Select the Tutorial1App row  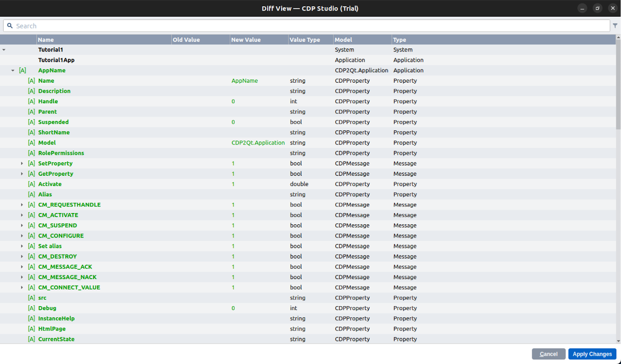(308, 60)
